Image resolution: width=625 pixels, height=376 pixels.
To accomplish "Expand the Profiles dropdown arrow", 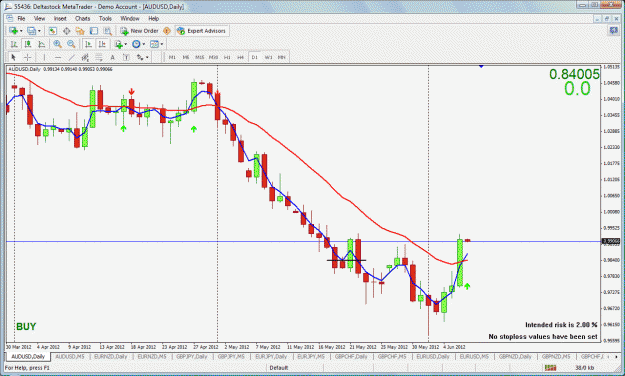I will click(x=39, y=31).
